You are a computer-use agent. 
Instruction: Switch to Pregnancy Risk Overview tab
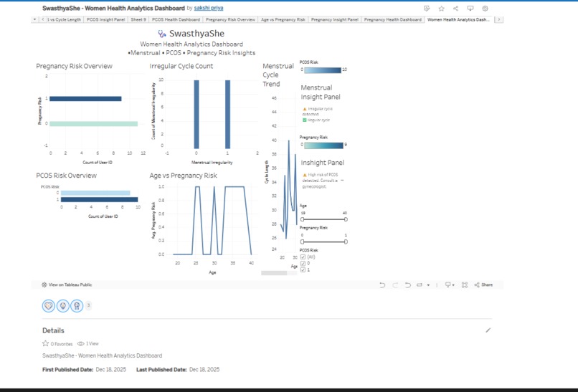tap(230, 19)
